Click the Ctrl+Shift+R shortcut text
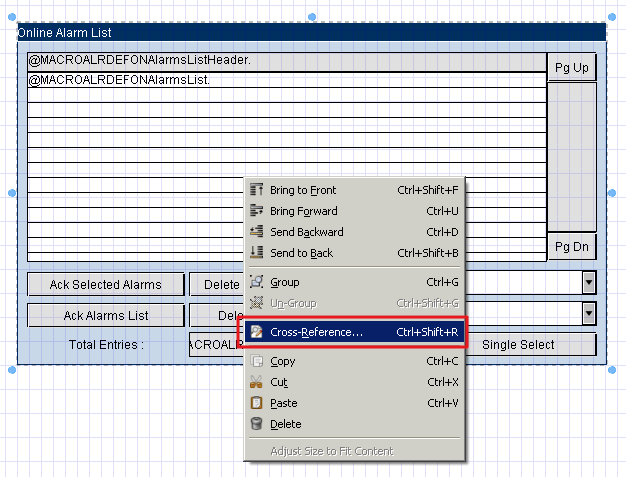This screenshot has width=626, height=477. [427, 332]
